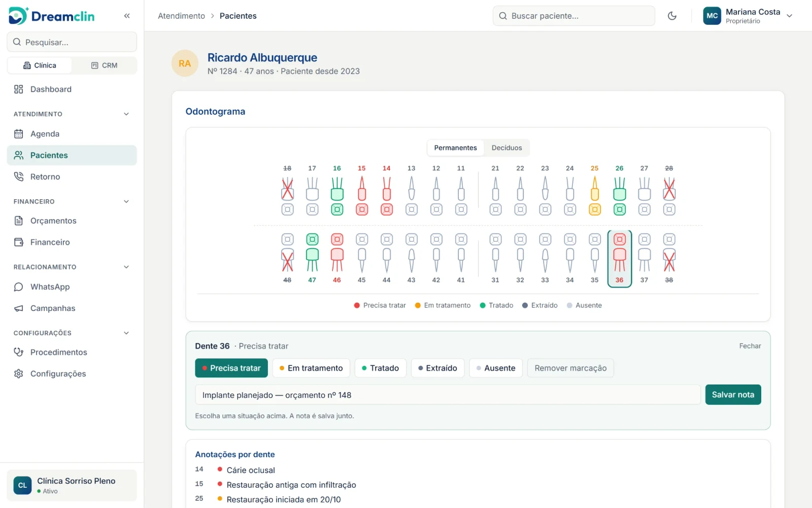The width and height of the screenshot is (812, 508).
Task: Collapse the Relacionamento sidebar section
Action: click(x=126, y=267)
